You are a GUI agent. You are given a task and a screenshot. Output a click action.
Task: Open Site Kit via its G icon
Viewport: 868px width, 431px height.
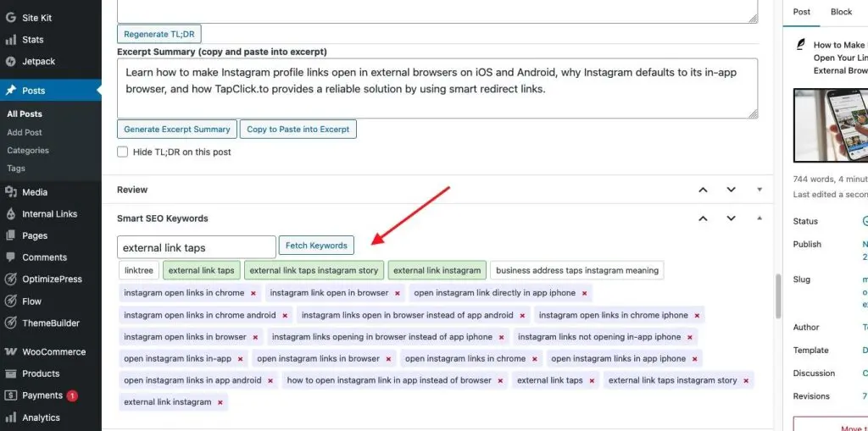coord(10,18)
